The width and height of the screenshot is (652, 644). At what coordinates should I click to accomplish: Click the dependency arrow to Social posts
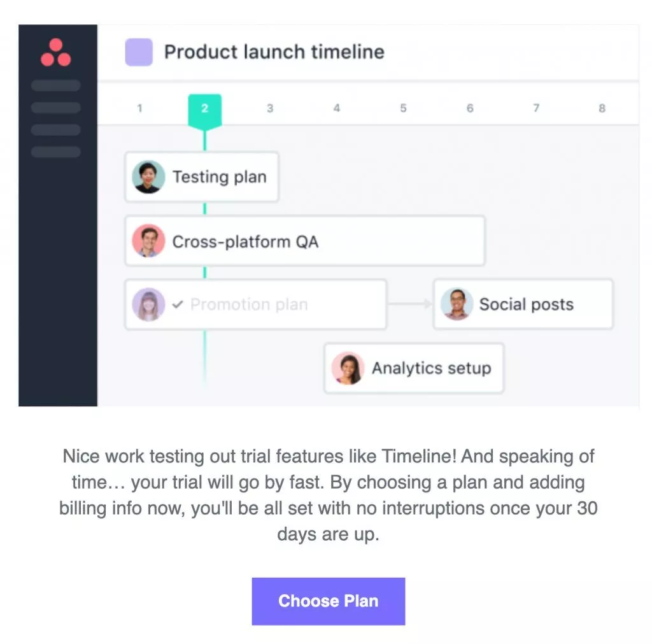pos(410,304)
